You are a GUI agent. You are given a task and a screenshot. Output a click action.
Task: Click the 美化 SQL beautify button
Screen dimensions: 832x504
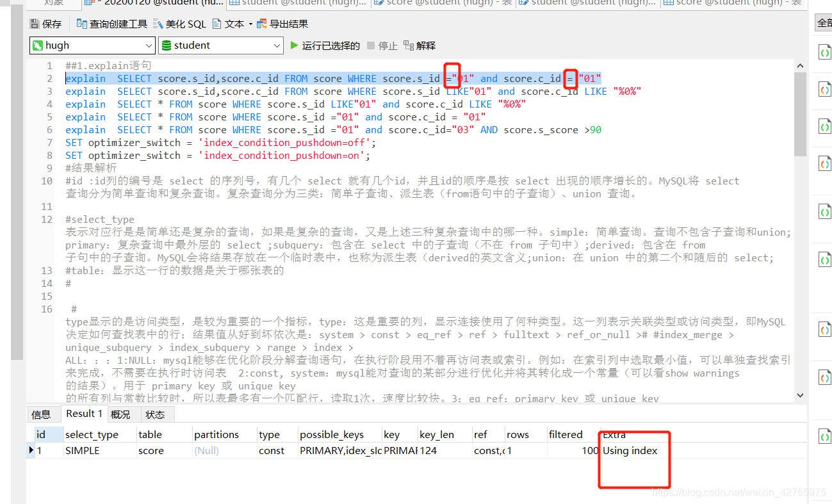click(179, 24)
